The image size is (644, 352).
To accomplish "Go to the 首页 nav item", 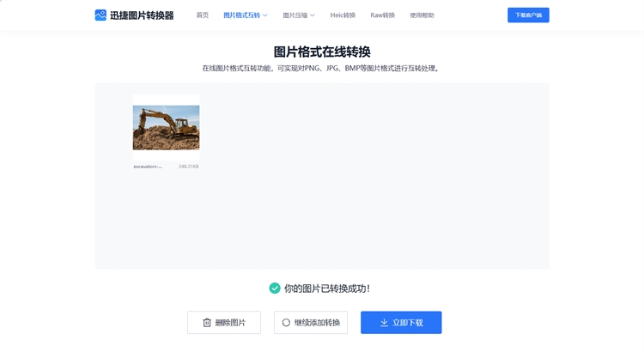I will pos(203,15).
